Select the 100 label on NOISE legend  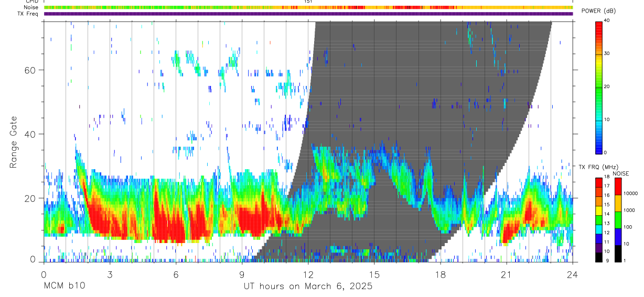[x=628, y=227]
